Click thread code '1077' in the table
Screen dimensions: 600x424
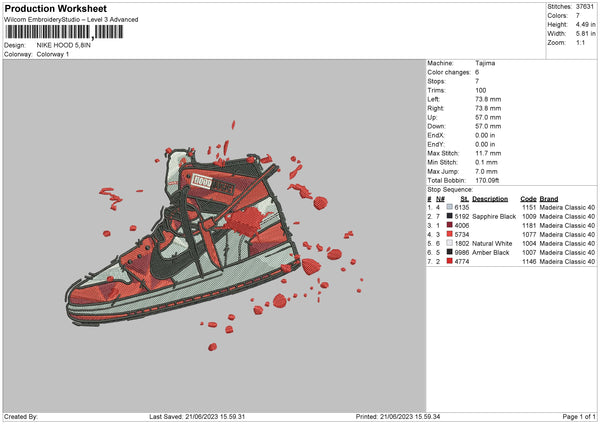529,234
